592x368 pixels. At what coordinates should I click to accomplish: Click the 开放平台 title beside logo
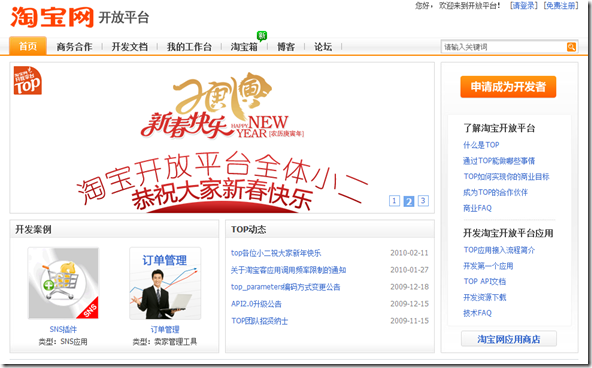(124, 17)
